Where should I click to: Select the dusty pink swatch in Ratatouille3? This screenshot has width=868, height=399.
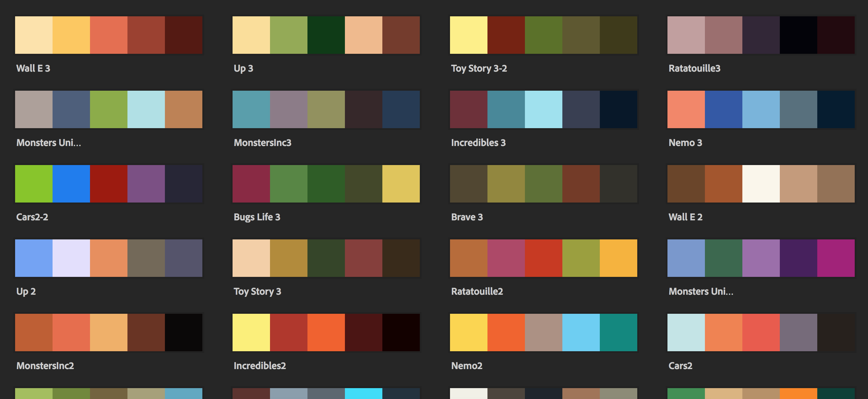coord(686,35)
